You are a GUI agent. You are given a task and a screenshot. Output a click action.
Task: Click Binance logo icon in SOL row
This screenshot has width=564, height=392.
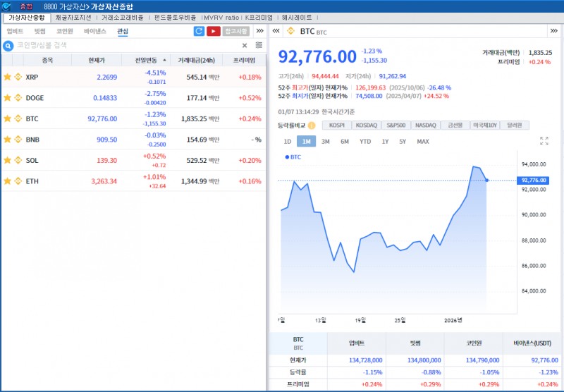18,160
